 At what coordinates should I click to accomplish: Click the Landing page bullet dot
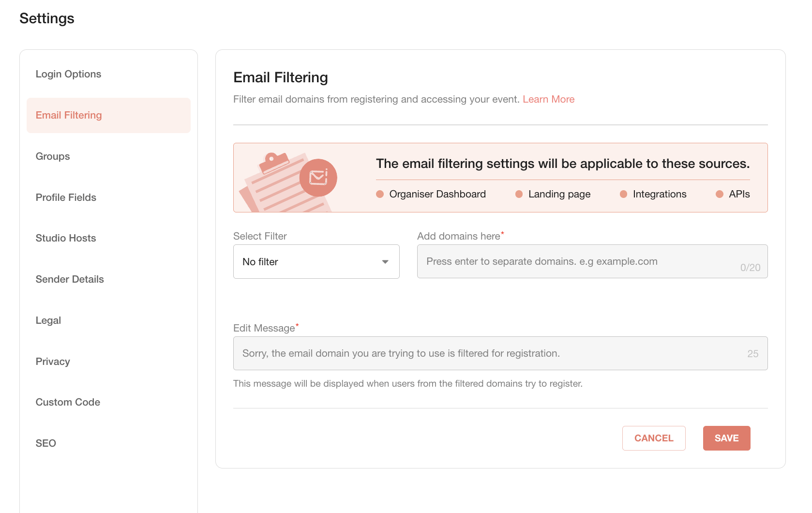[519, 194]
